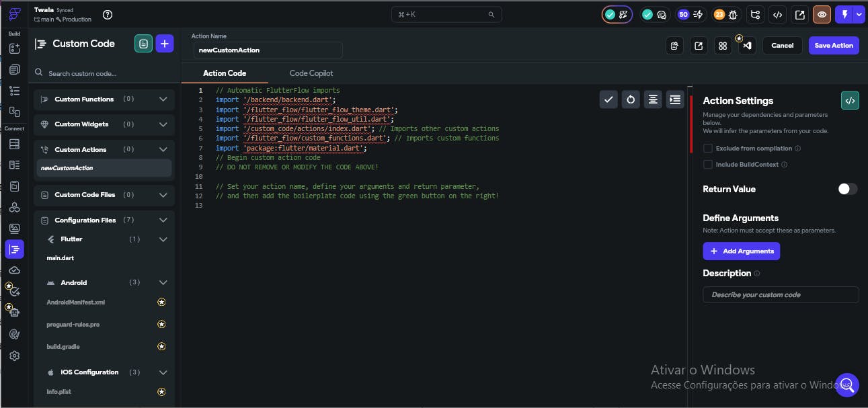Collapse the Android configuration files group

pyautogui.click(x=163, y=283)
